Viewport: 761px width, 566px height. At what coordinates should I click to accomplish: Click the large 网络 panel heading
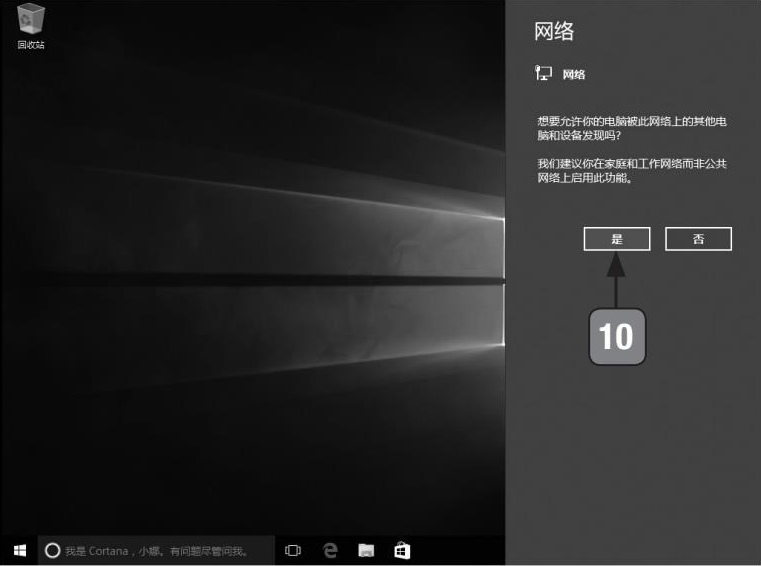(554, 32)
